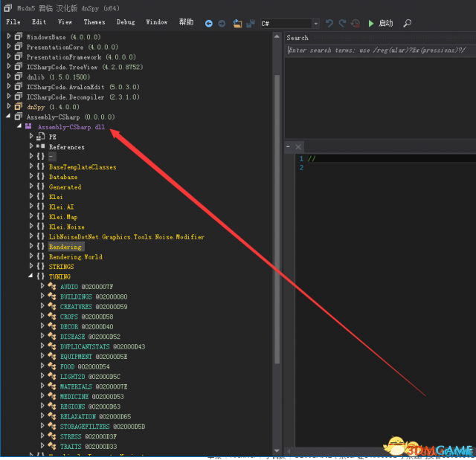Click the TUNING namespace braces icon
The width and height of the screenshot is (476, 460).
click(40, 276)
